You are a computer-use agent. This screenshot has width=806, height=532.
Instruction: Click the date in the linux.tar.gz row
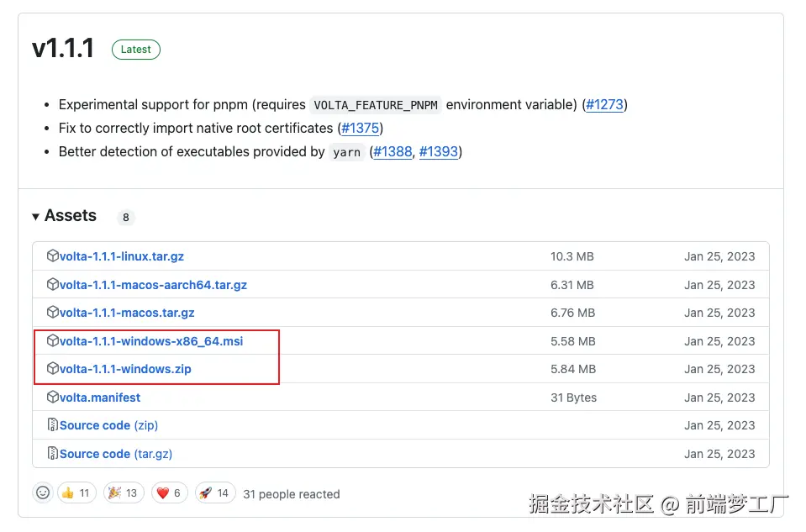[x=719, y=256]
